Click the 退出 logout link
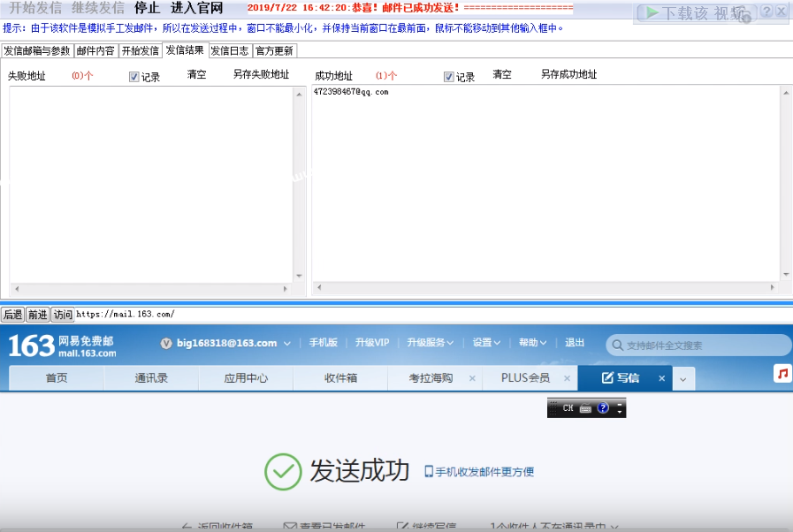793x532 pixels. (575, 342)
